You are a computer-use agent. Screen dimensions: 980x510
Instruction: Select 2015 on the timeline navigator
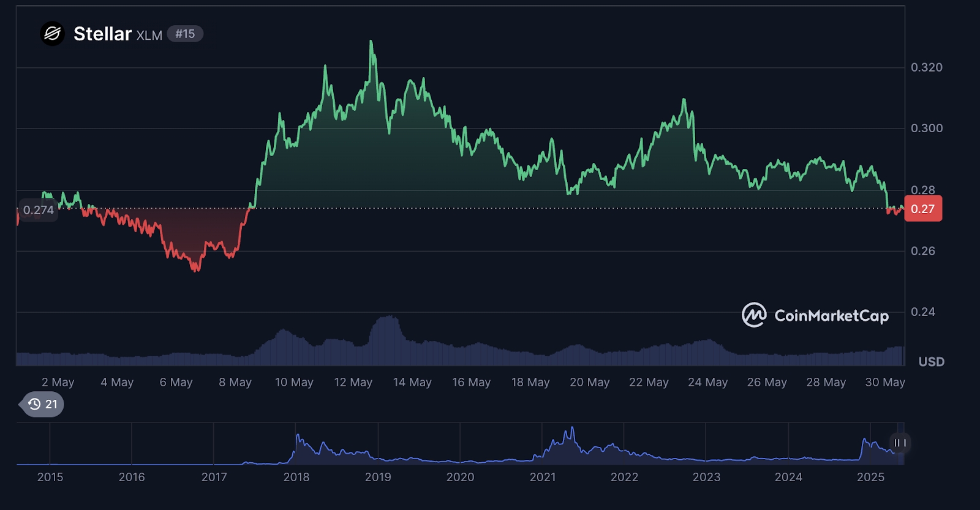click(x=50, y=477)
